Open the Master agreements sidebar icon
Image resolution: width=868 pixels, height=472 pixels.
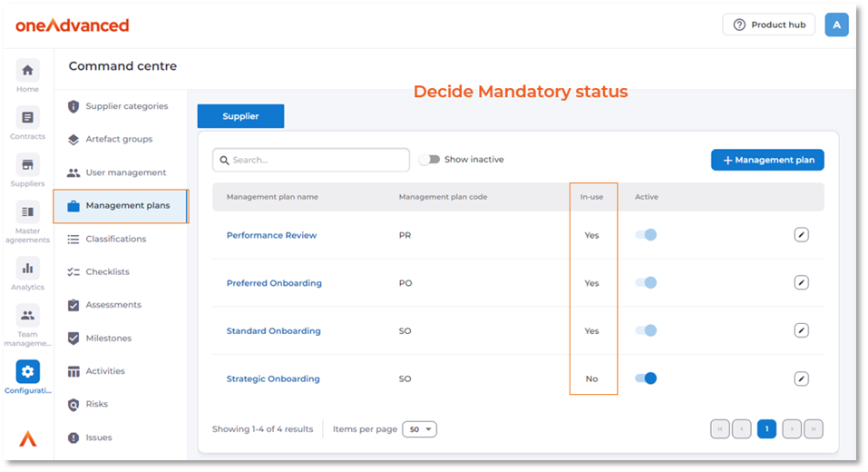pos(27,211)
